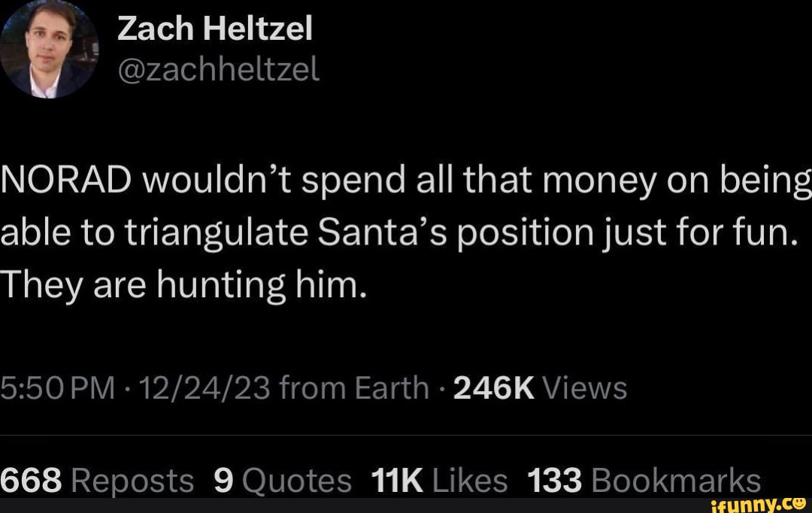Click the 5:50 PM timestamp

tap(58, 389)
